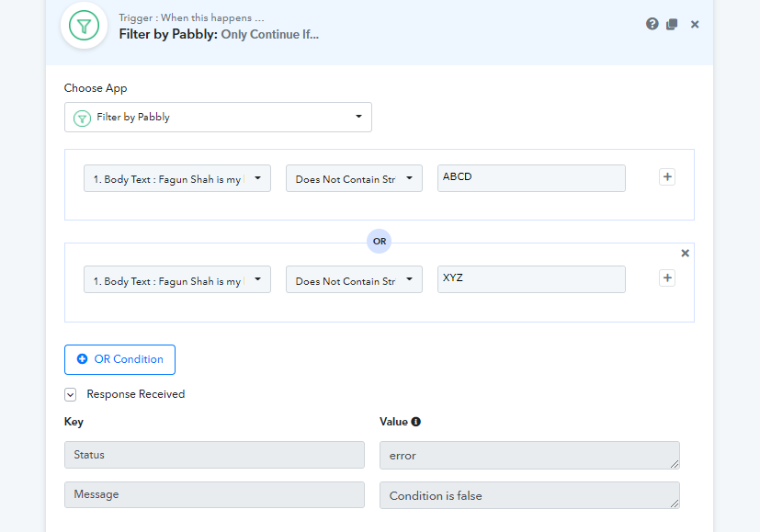This screenshot has width=760, height=532.
Task: Open the Body Text field dropdown for the XYZ condition
Action: point(177,279)
